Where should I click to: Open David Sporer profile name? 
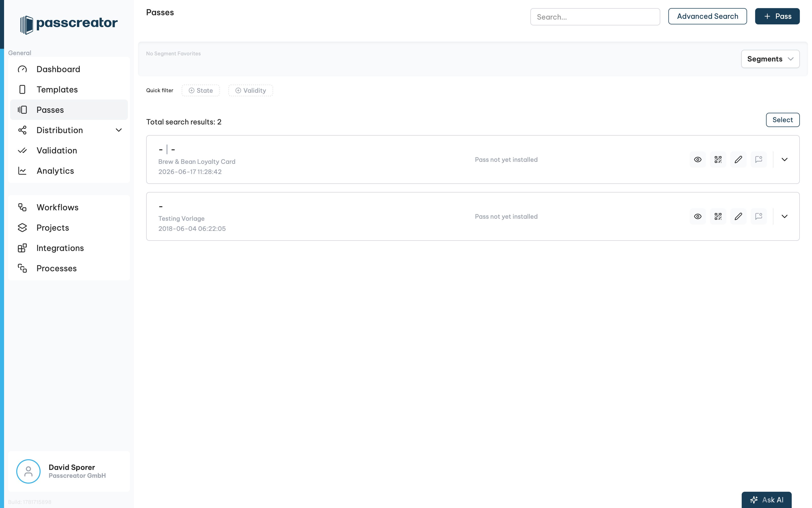[72, 467]
